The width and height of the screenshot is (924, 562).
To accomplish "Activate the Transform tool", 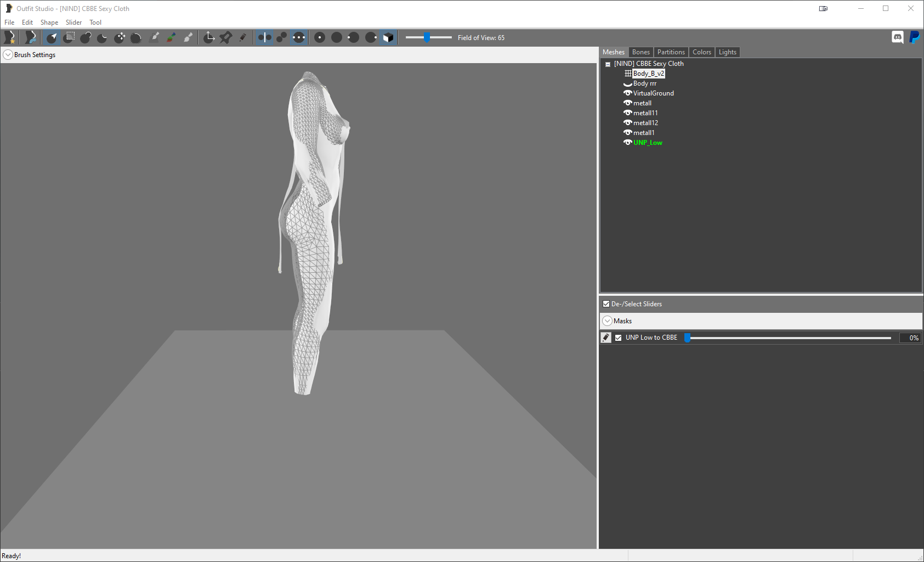I will 209,37.
